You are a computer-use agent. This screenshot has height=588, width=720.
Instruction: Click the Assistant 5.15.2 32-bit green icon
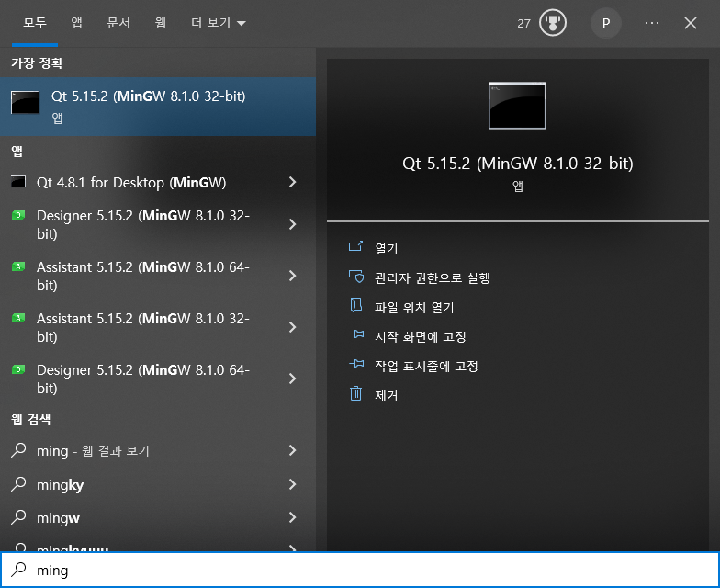(x=18, y=318)
